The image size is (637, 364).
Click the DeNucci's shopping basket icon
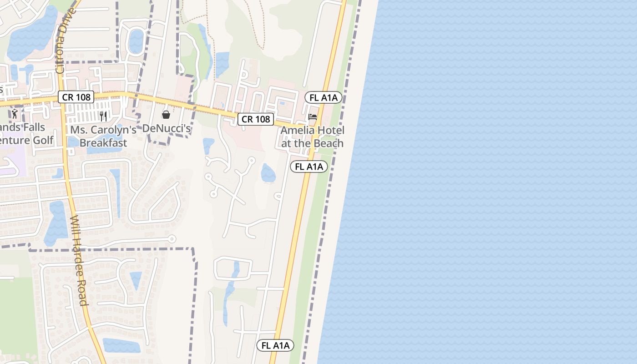[x=166, y=115]
